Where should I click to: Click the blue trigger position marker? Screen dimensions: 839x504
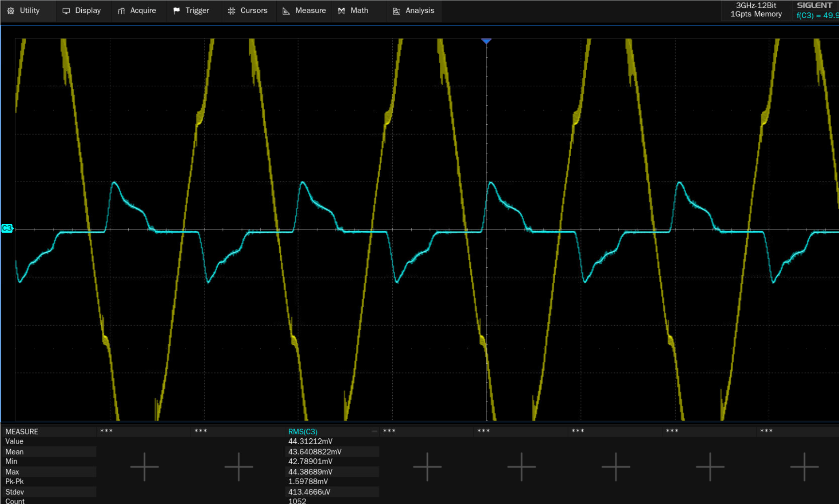click(x=486, y=41)
